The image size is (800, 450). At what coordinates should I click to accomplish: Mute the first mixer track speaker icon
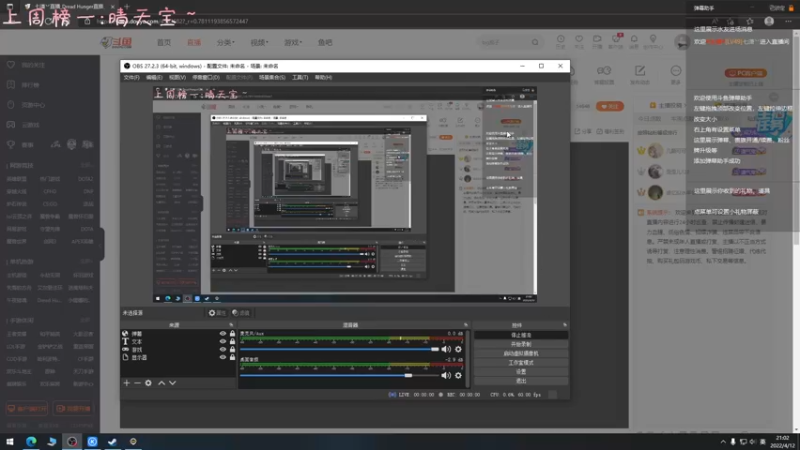(446, 349)
